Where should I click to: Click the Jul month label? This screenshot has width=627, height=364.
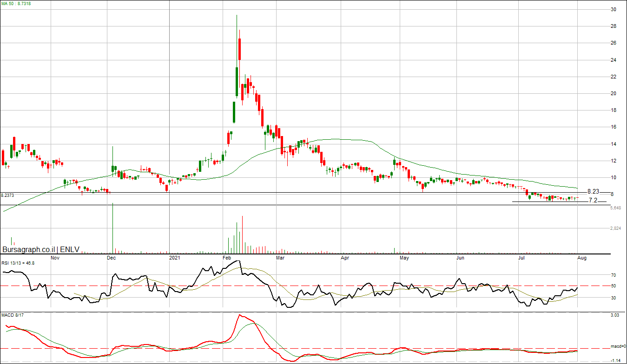pos(522,257)
